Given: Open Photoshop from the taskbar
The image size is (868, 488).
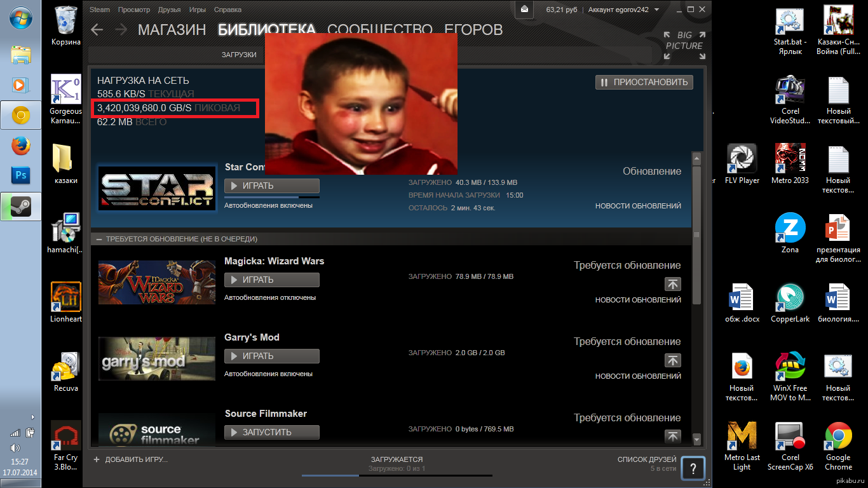Looking at the screenshot, I should click(x=21, y=176).
